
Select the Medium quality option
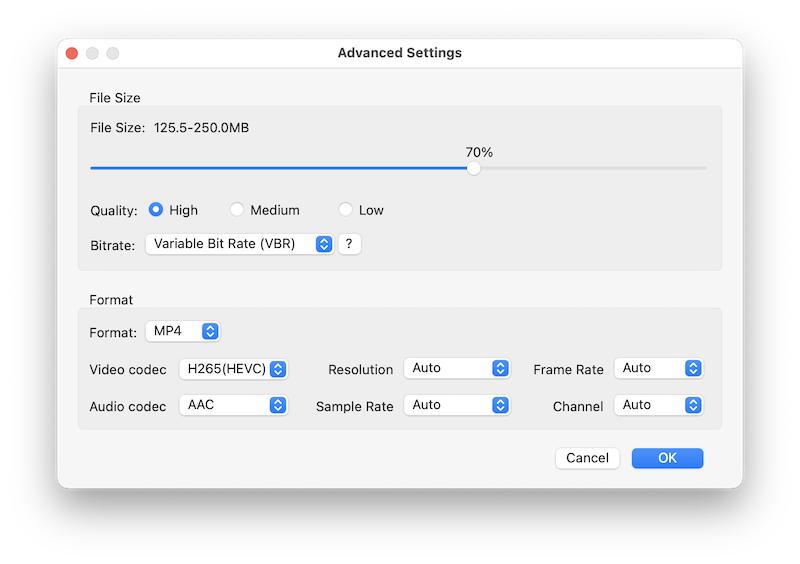(236, 210)
